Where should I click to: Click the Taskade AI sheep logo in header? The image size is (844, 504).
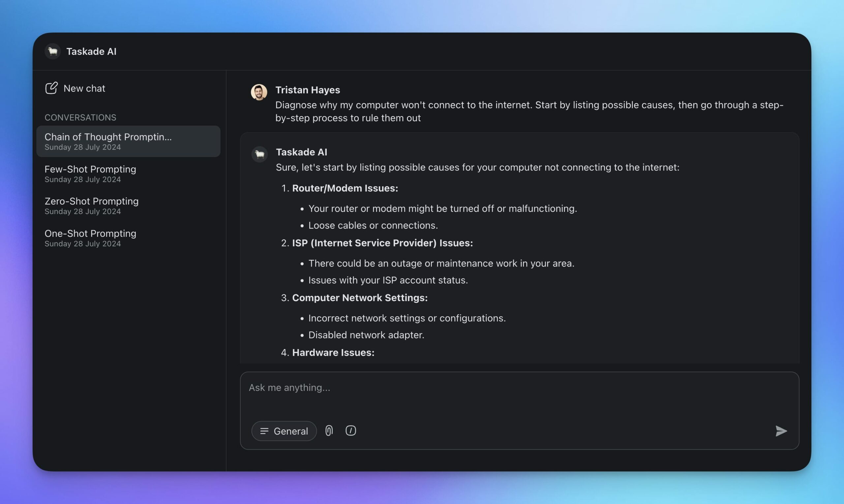53,51
